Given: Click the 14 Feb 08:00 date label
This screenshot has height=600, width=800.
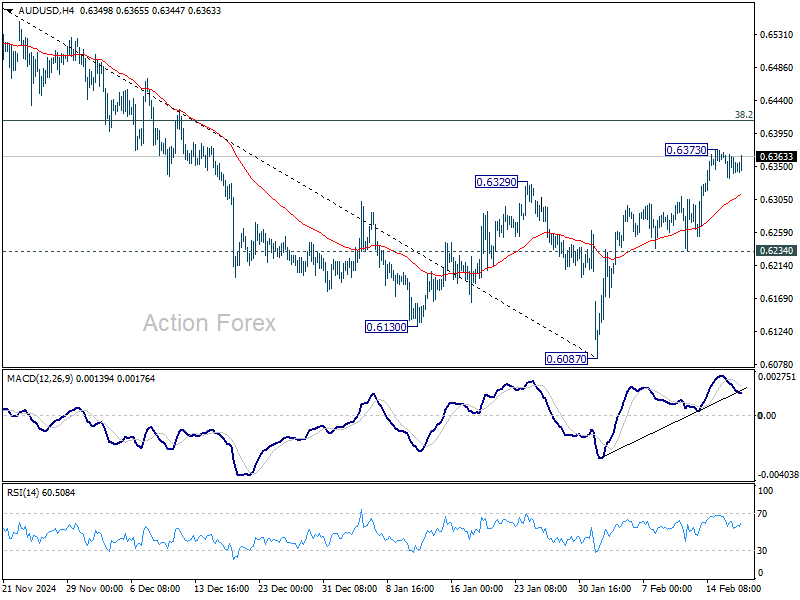Looking at the screenshot, I should pos(733,589).
